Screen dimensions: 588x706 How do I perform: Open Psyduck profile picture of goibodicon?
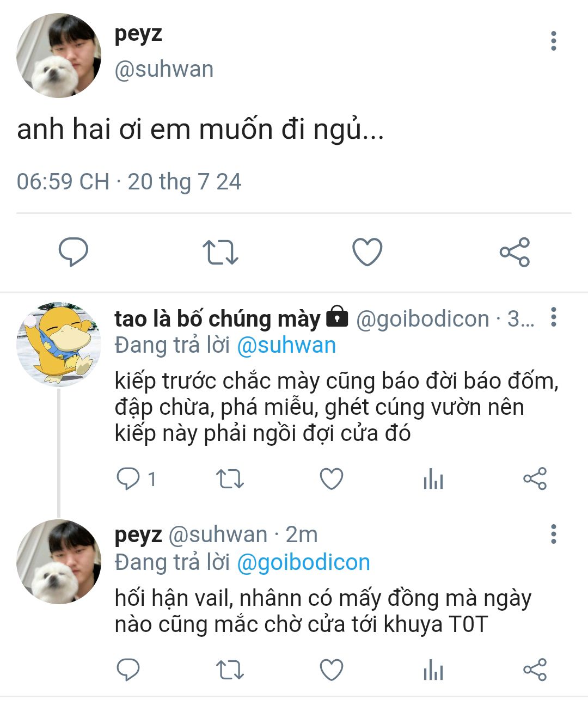pos(59,345)
